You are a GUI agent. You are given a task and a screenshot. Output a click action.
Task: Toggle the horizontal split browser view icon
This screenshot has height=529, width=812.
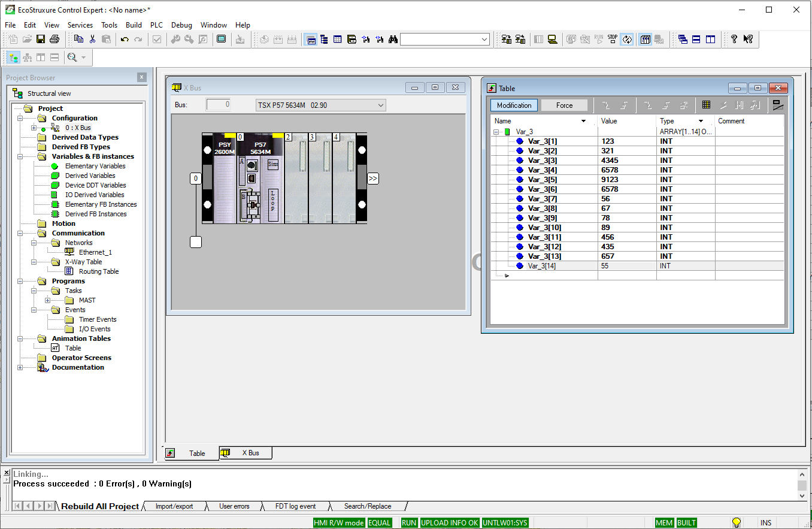pos(54,58)
